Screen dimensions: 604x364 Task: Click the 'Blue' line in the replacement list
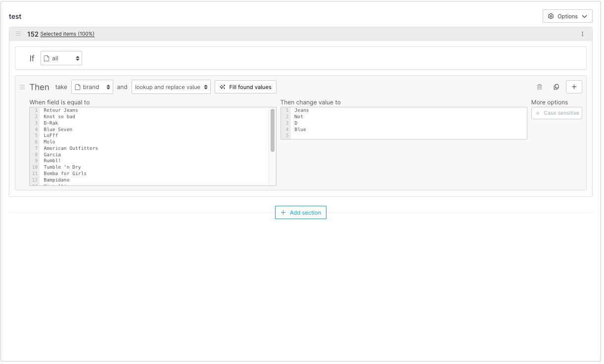tap(300, 130)
